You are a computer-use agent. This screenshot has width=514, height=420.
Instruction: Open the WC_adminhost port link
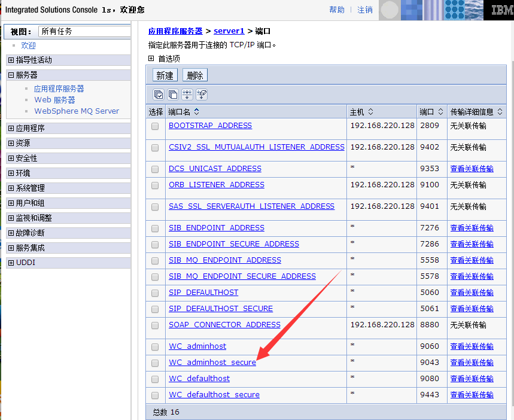click(197, 346)
